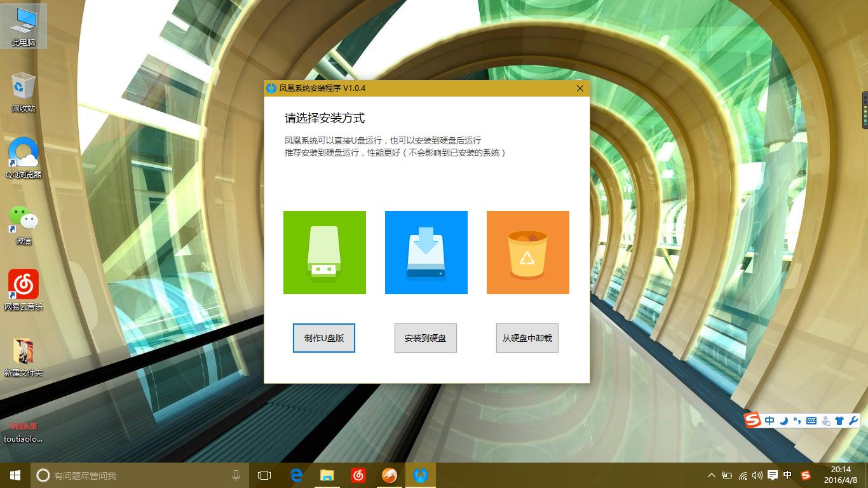Screen dimensions: 868x488
Task: Click the orange trash uninstall icon
Action: pyautogui.click(x=527, y=252)
